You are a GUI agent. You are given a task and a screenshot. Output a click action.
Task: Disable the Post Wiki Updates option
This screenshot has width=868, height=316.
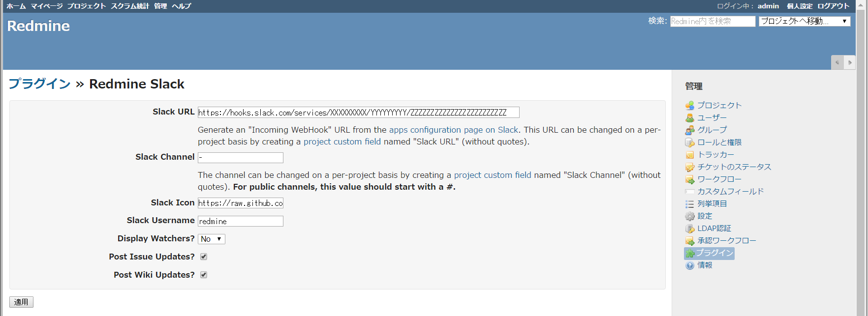tap(203, 275)
